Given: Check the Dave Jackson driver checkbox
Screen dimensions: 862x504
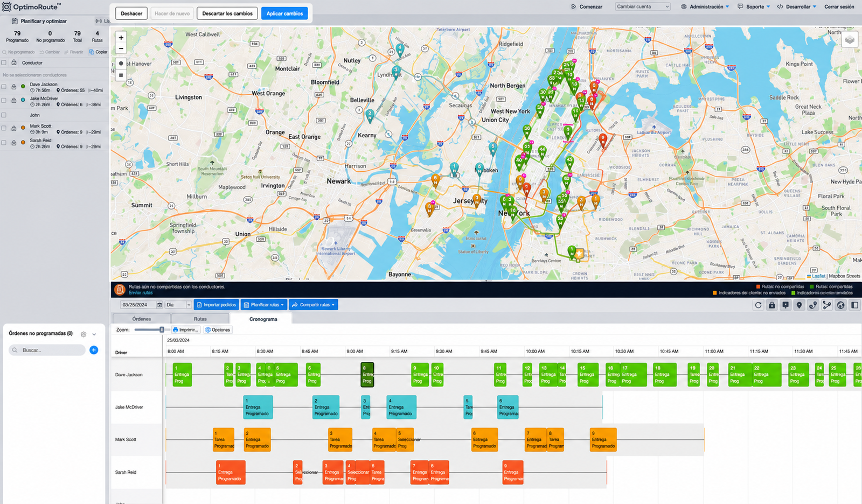Looking at the screenshot, I should coord(4,86).
